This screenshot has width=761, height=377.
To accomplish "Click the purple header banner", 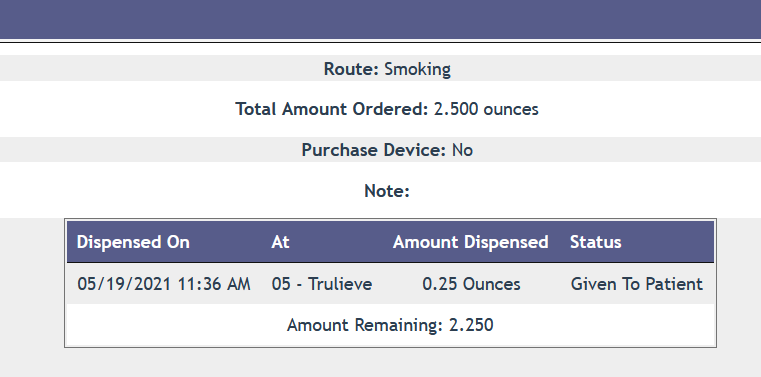I will point(380,19).
